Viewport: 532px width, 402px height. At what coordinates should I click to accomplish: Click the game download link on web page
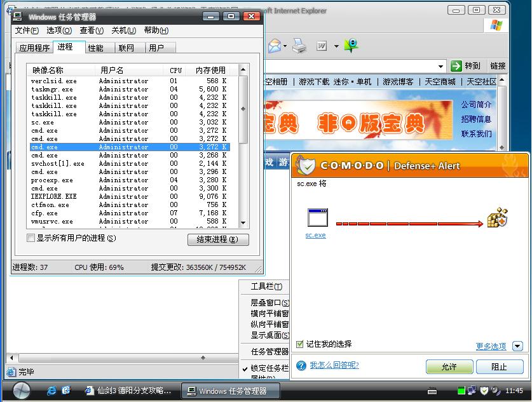tap(314, 82)
